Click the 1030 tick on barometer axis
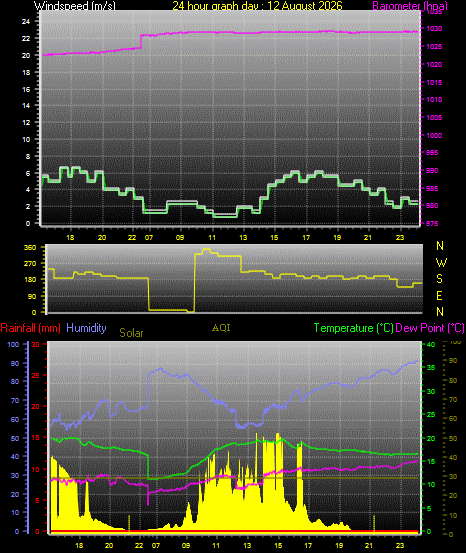Screen dimensions: 466x553 (x=434, y=29)
